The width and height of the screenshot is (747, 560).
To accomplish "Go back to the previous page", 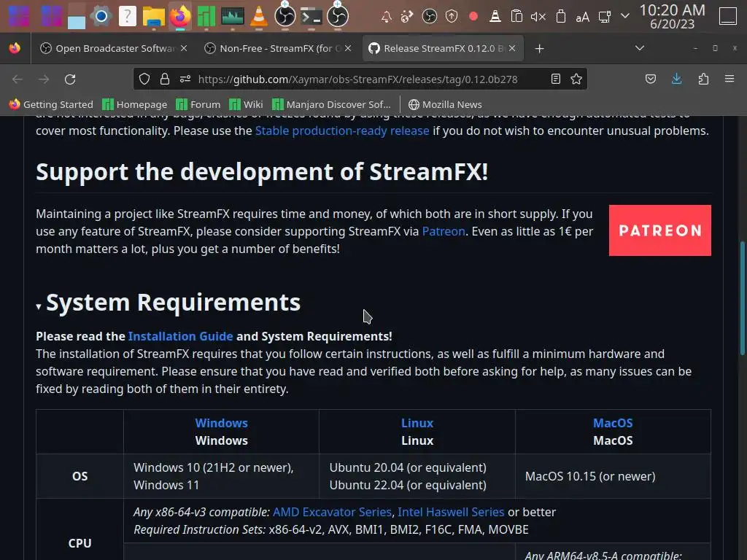I will coord(18,79).
